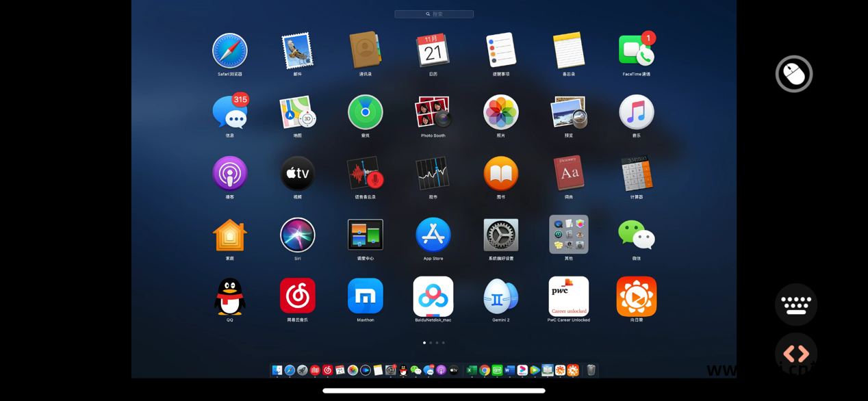Open 播客 Podcasts in the Launchpad grid

pyautogui.click(x=230, y=173)
